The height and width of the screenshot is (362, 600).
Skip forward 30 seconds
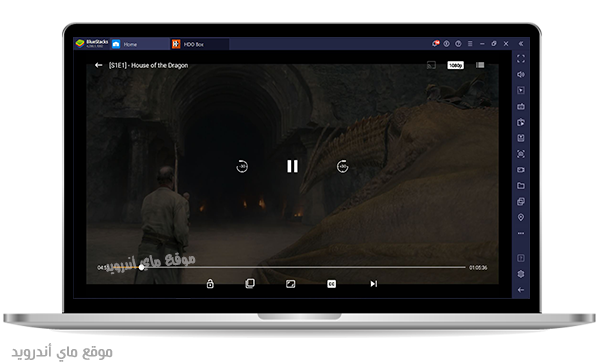(342, 166)
